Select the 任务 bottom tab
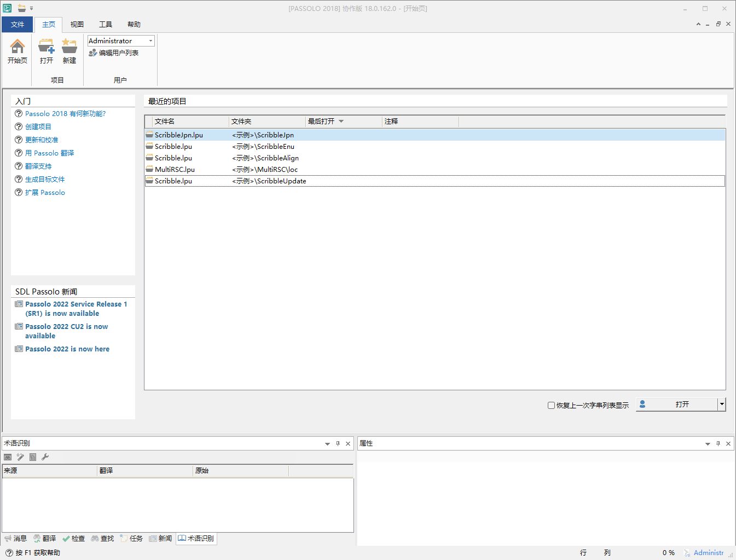The height and width of the screenshot is (560, 736). coord(131,539)
